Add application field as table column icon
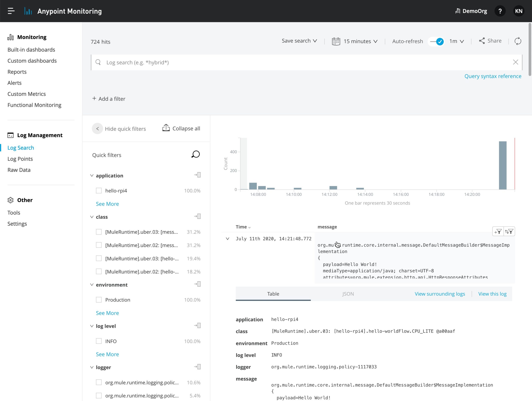Viewport: 532px width, 401px height. click(197, 175)
